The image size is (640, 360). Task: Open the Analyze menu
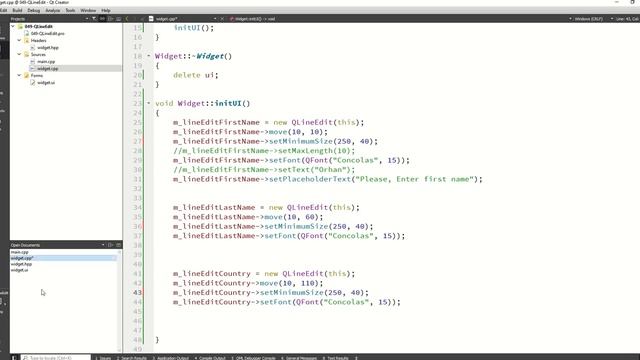click(x=52, y=10)
